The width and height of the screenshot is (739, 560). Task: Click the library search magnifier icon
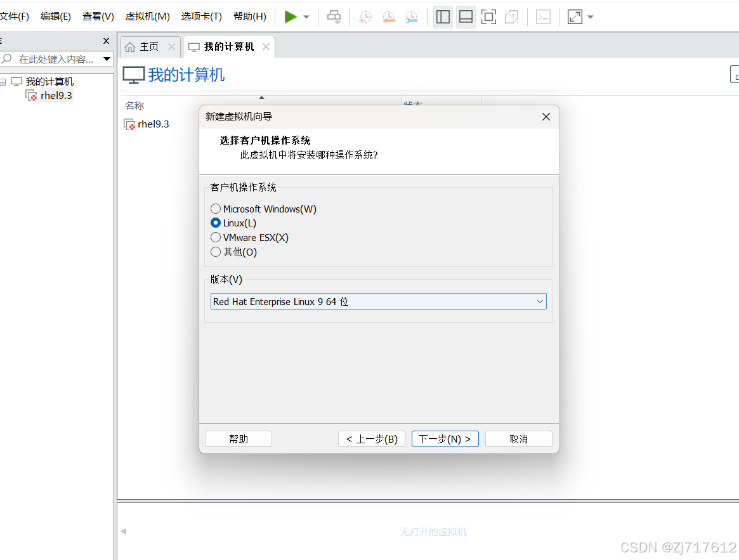[x=6, y=59]
